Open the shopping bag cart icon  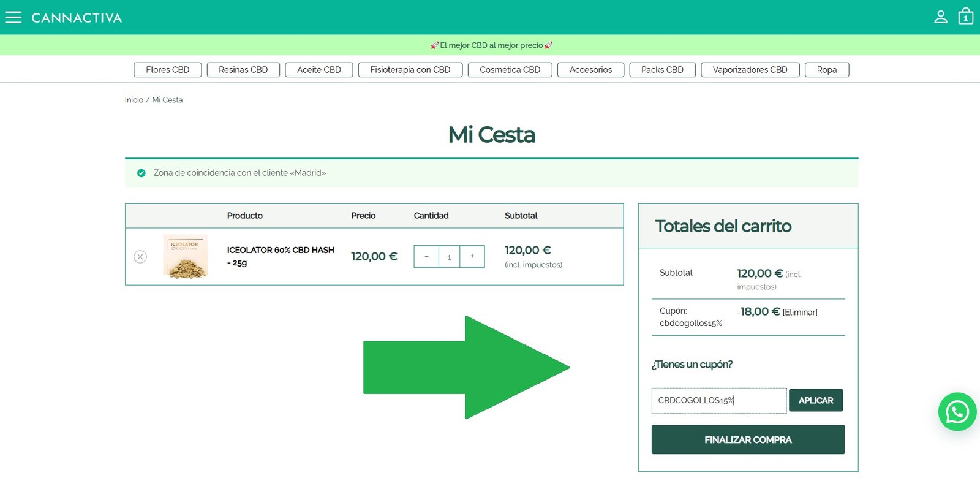click(x=966, y=16)
